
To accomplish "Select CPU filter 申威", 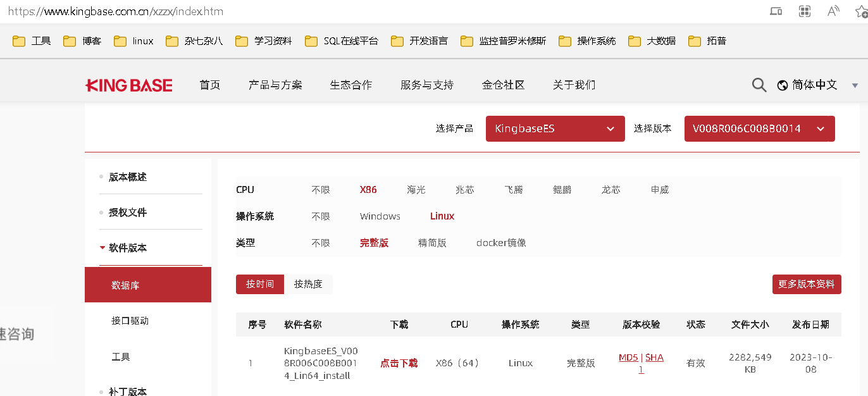I will (x=660, y=190).
